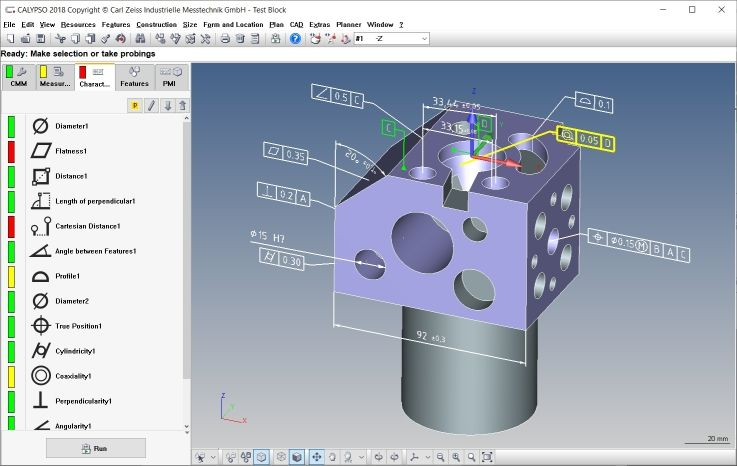737x466 pixels.
Task: Create a new measurement plan via toolbar icon
Action: point(10,39)
